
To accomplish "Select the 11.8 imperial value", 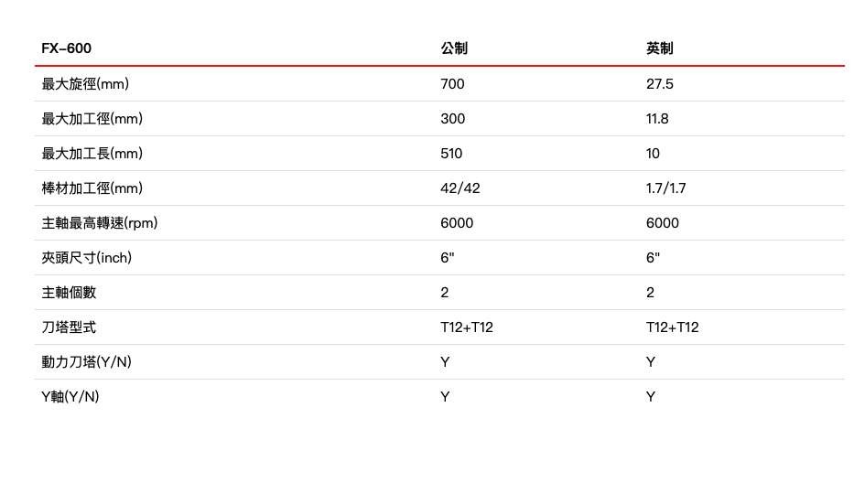I will (x=657, y=119).
